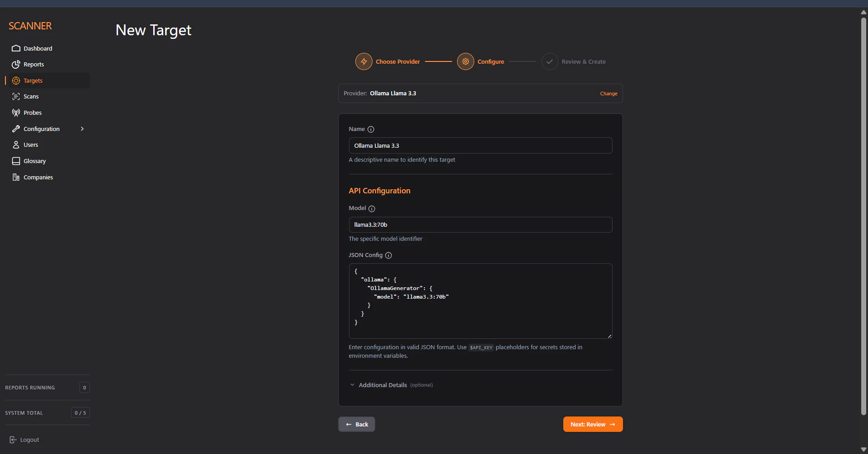Screen dimensions: 868x454
Task: Click the Review & Create checkmark icon
Action: coord(549,61)
